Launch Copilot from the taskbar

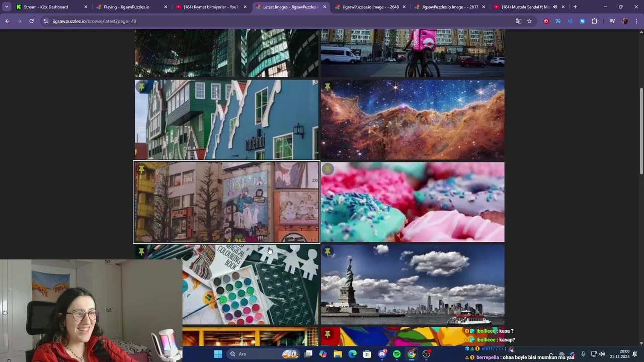click(x=323, y=354)
